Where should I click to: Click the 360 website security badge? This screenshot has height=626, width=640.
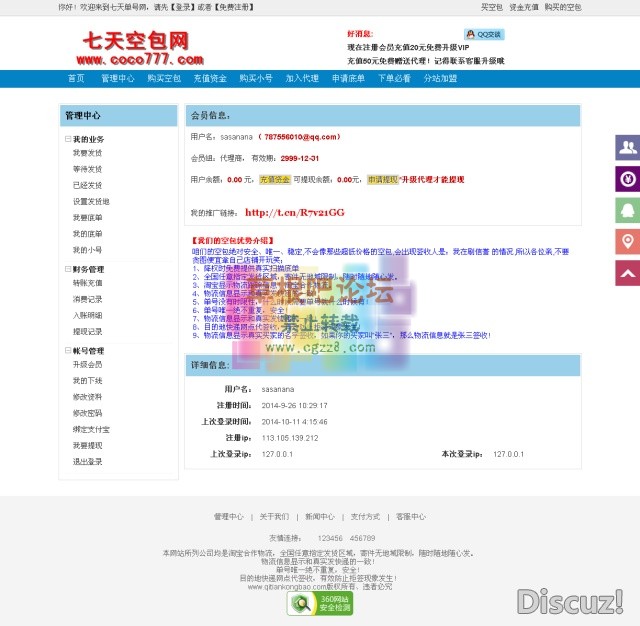320,603
